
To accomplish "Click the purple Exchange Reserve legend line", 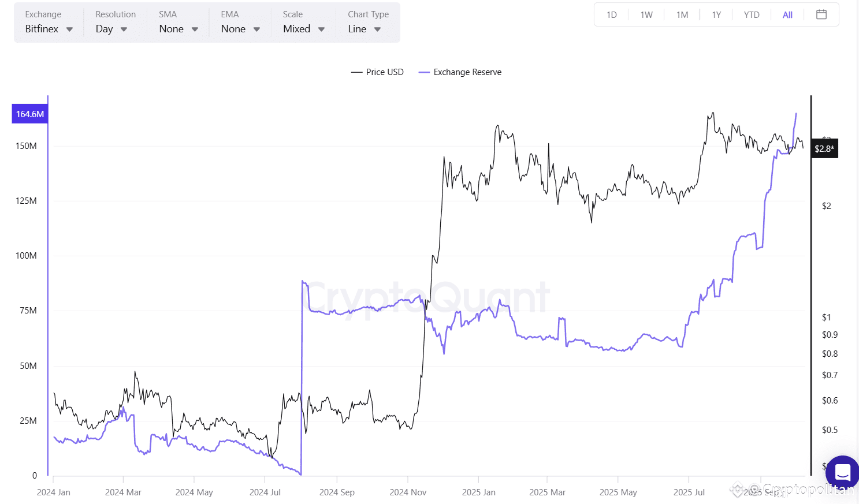I will pos(424,72).
